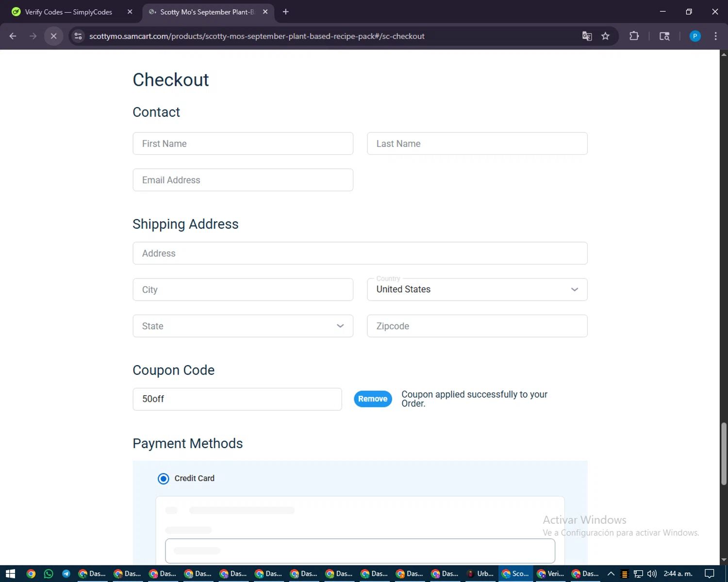Remove the applied coupon
Viewport: 728px width, 582px height.
coord(373,399)
